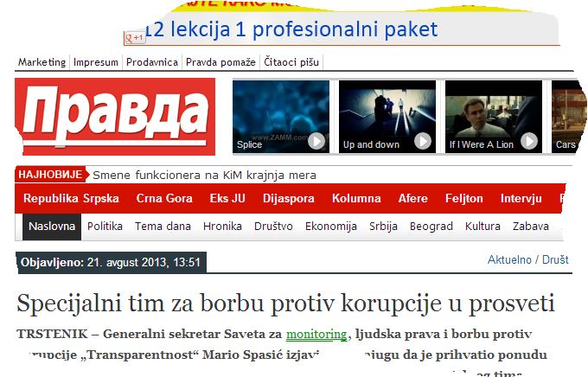Open the Aktuelno breadcrumb link

click(509, 259)
